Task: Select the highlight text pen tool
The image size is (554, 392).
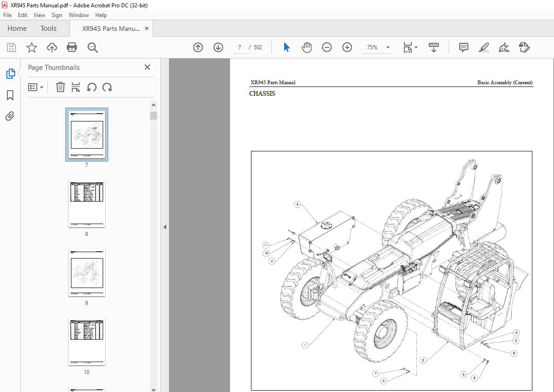Action: 484,47
